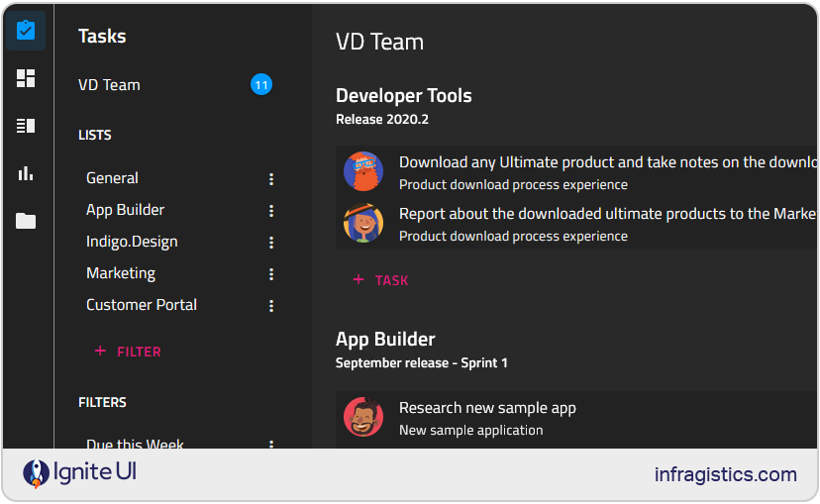Visit the infragistics.com link
Image resolution: width=820 pixels, height=504 pixels.
click(x=725, y=474)
